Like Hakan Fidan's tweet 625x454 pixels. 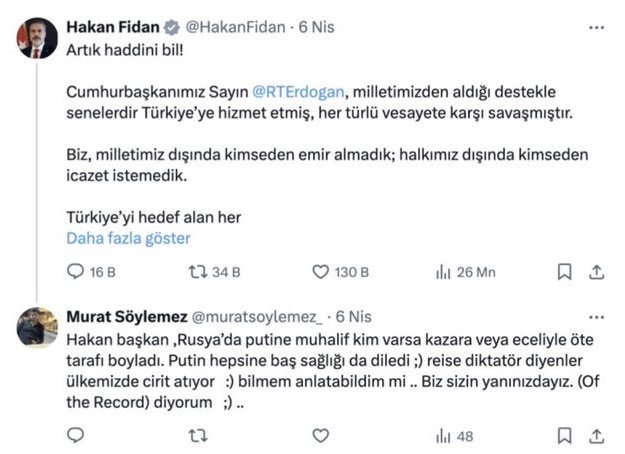pos(322,271)
